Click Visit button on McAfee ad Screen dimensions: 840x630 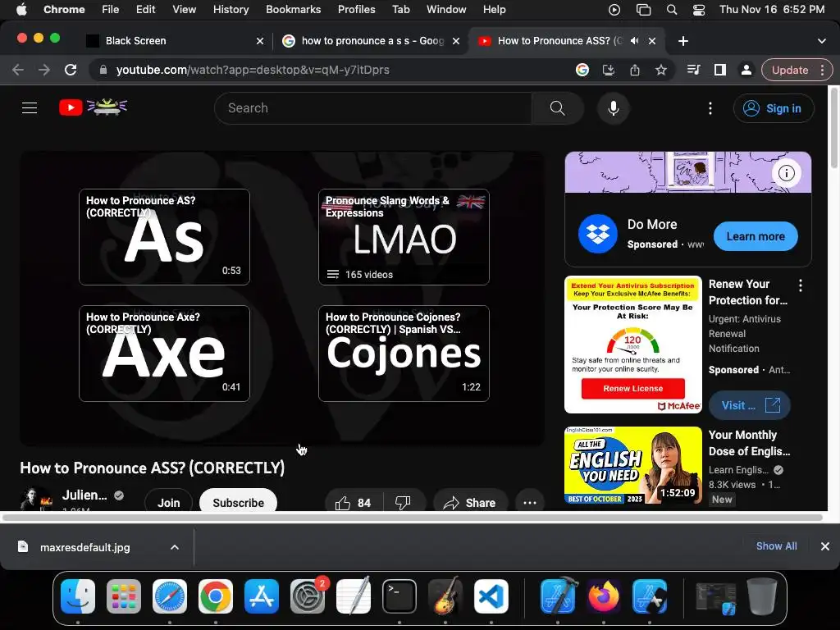[x=750, y=405]
